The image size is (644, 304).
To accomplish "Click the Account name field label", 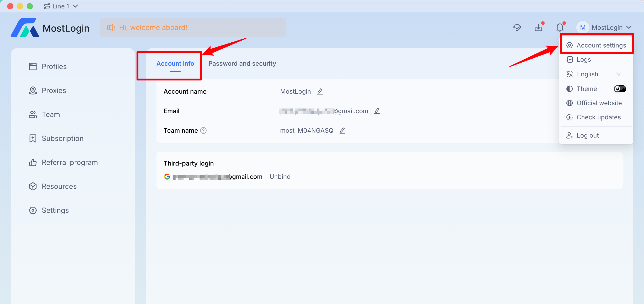I will click(185, 91).
